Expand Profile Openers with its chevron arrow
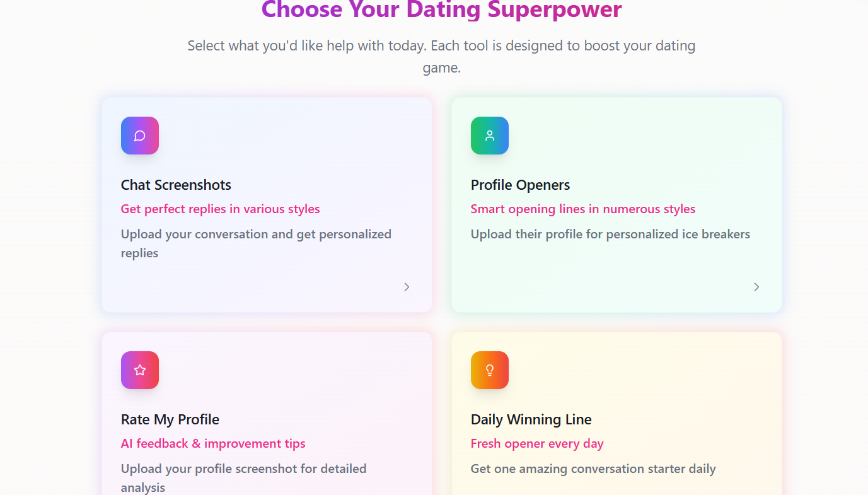This screenshot has height=495, width=868. click(756, 287)
